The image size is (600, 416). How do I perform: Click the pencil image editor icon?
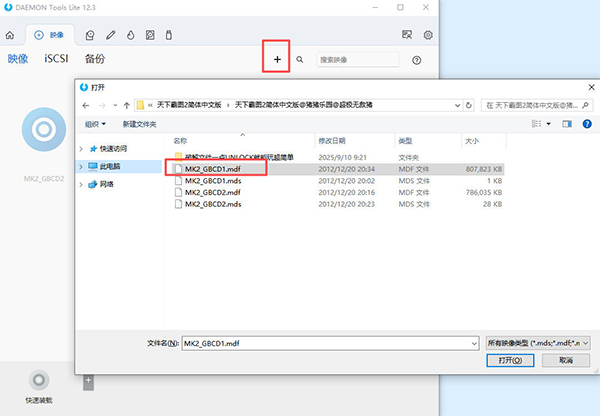[x=111, y=34]
